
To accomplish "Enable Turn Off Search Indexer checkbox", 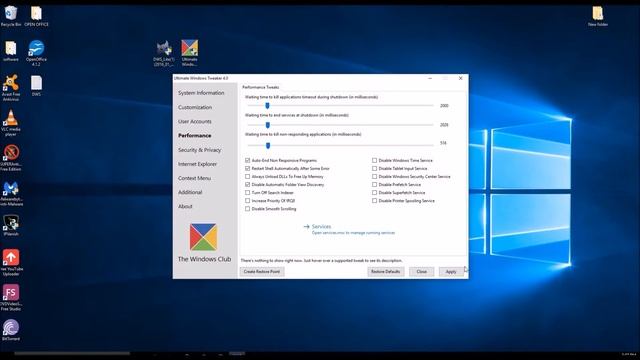I will click(247, 192).
